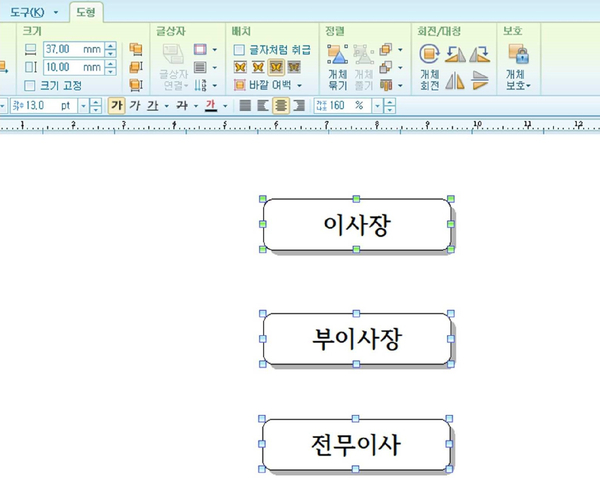Click the width field showing 37.00 mm
The height and width of the screenshot is (490, 600).
(73, 49)
